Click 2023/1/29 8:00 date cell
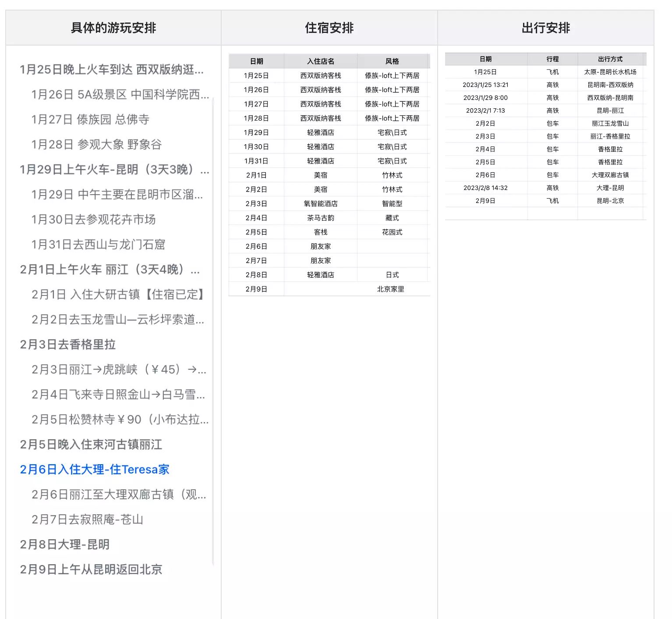 485,98
